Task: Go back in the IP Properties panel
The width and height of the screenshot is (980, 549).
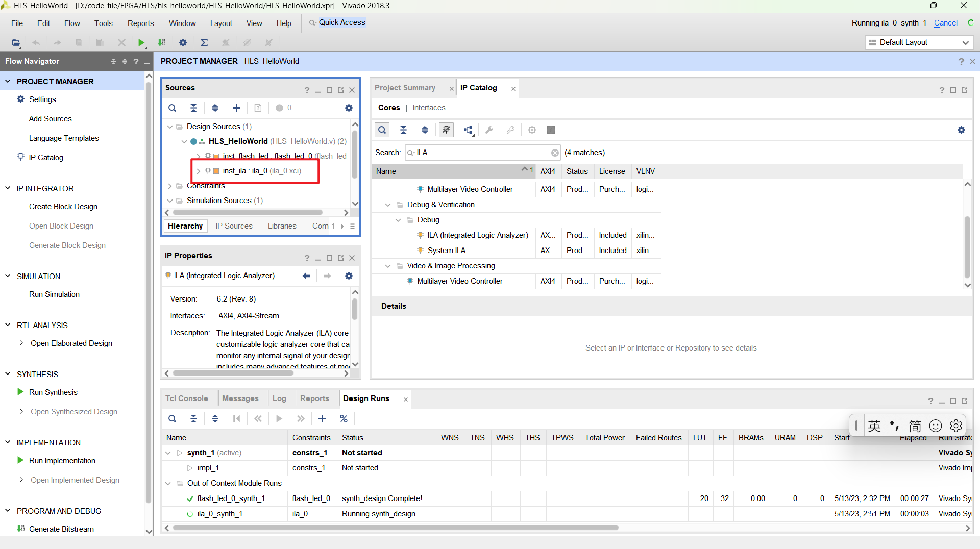Action: (306, 276)
